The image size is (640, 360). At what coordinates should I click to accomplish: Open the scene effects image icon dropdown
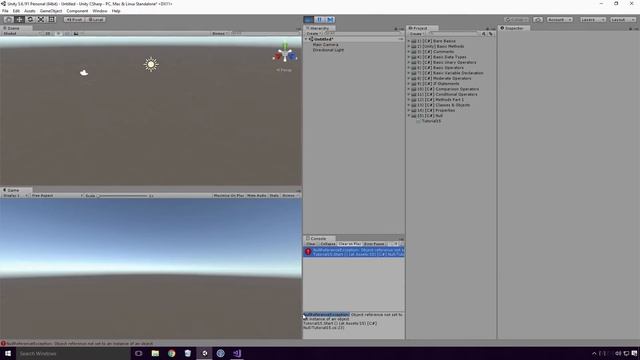click(78, 33)
